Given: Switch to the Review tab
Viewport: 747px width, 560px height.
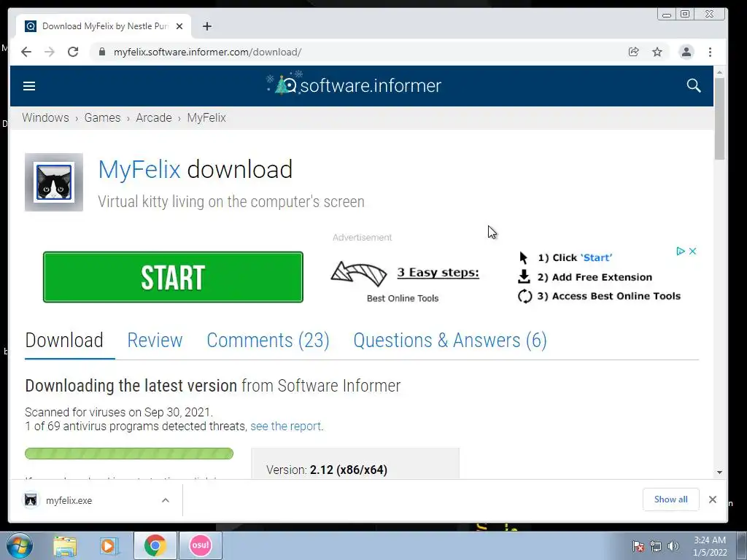Looking at the screenshot, I should point(155,341).
